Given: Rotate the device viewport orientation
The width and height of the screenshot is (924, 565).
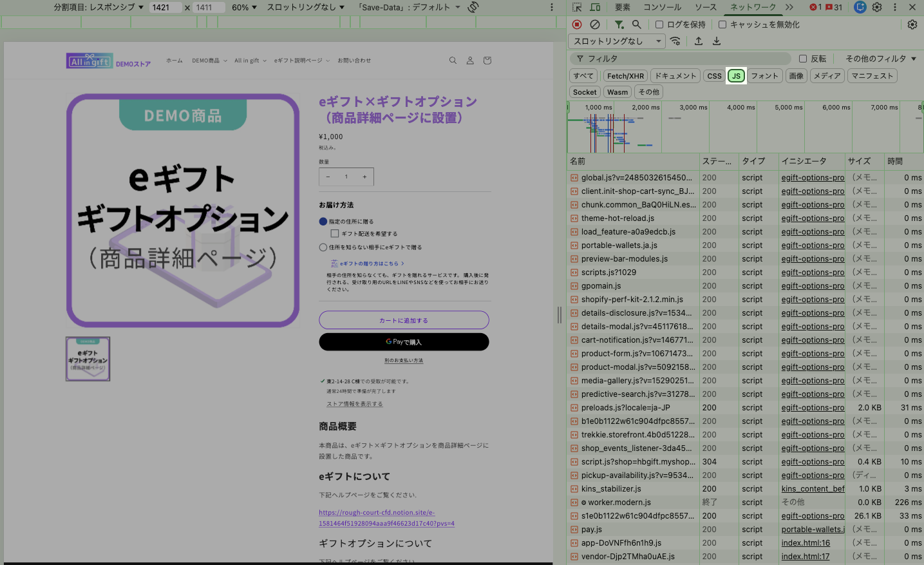Looking at the screenshot, I should 473,7.
